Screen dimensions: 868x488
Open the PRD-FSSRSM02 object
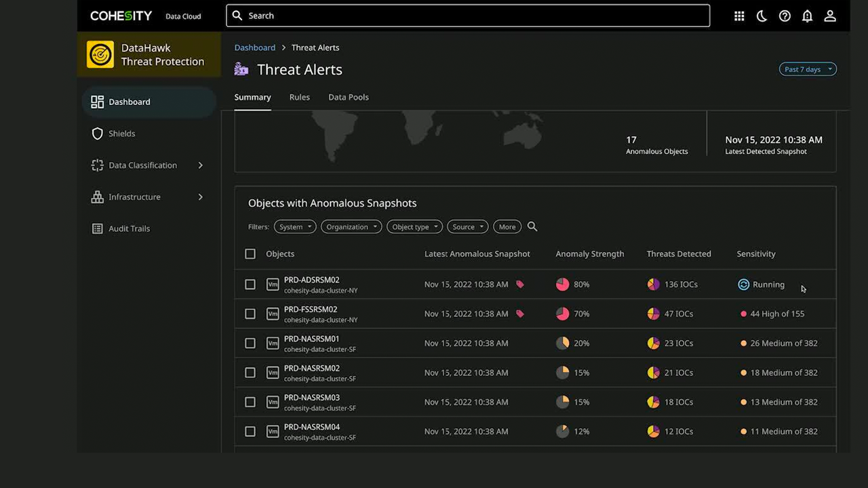click(x=311, y=309)
